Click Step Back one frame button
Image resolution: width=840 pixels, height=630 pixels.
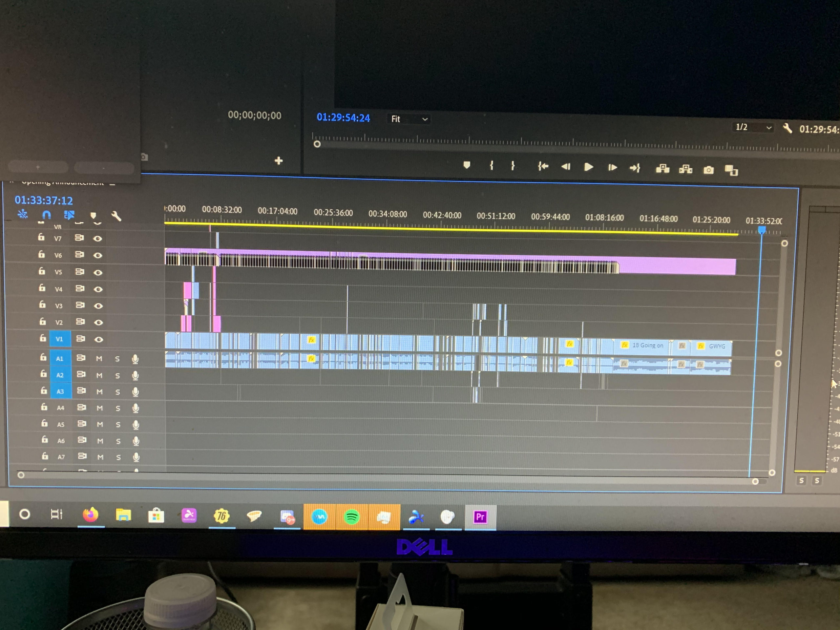click(x=566, y=167)
